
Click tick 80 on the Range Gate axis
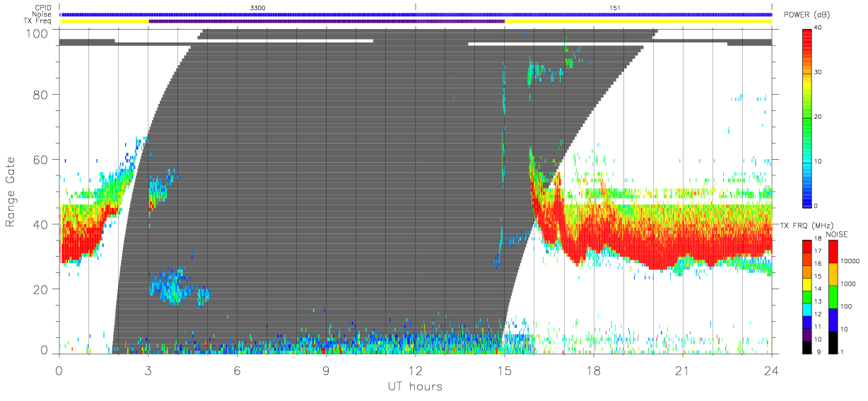42,94
